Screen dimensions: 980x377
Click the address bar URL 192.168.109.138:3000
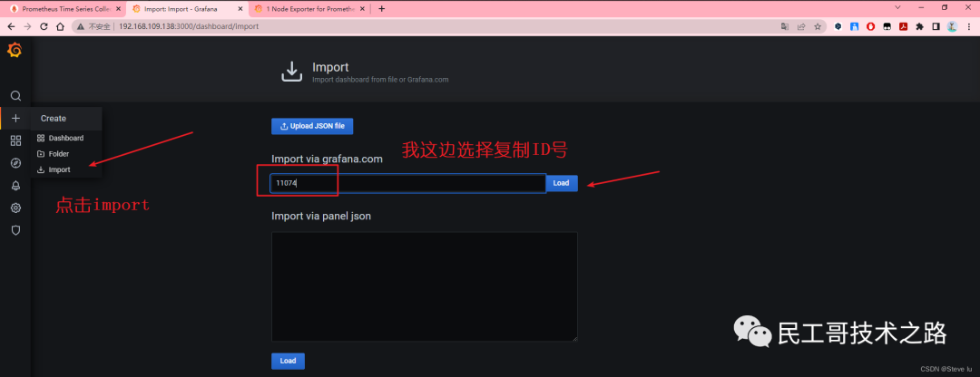[188, 27]
